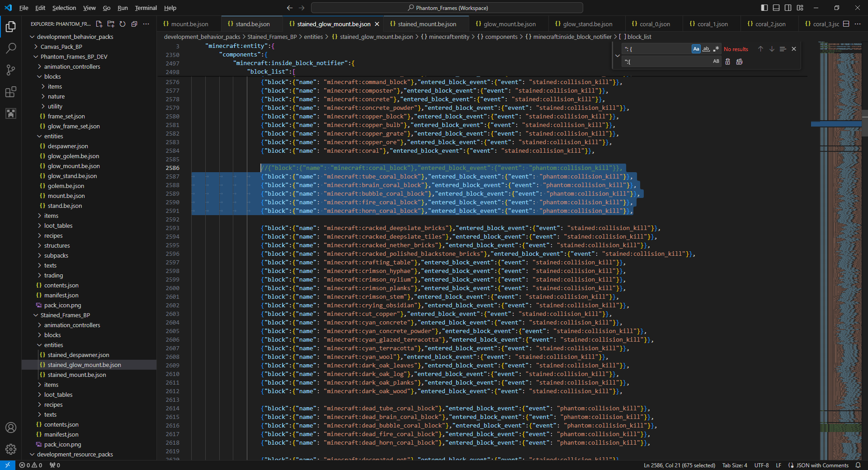Image resolution: width=868 pixels, height=470 pixels.
Task: Expand the Canvas_Pack_BP folder
Action: (61, 47)
